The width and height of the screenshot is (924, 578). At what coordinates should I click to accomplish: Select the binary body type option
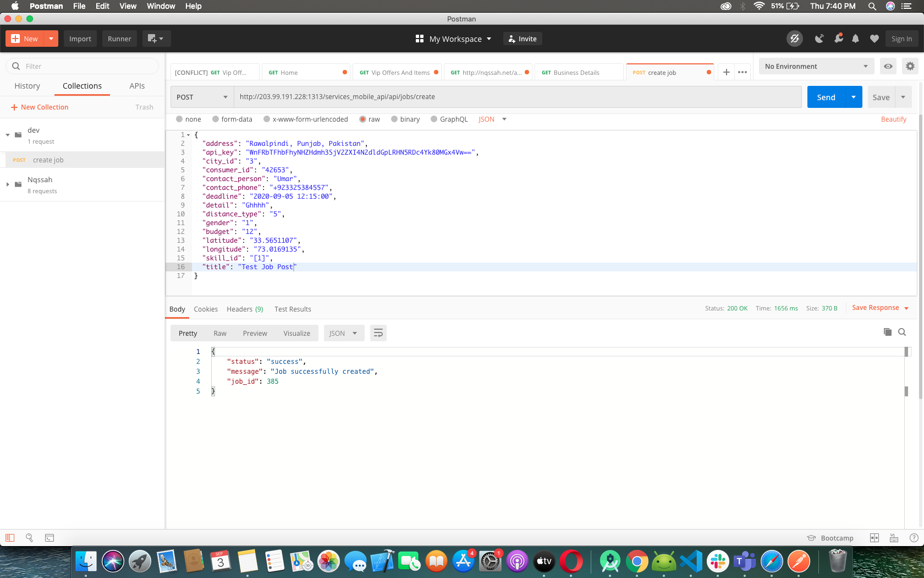coord(394,119)
